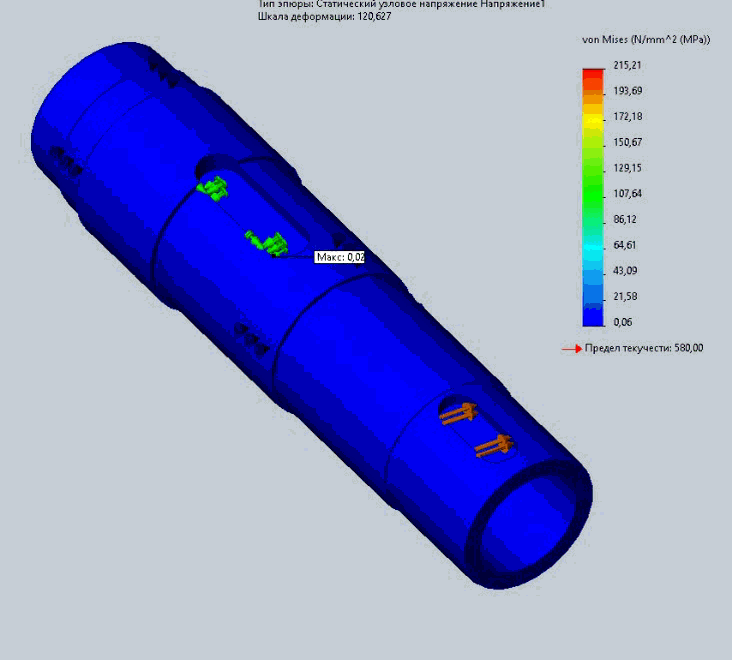Click the upper orange force arrows
The image size is (732, 660).
pyautogui.click(x=459, y=413)
